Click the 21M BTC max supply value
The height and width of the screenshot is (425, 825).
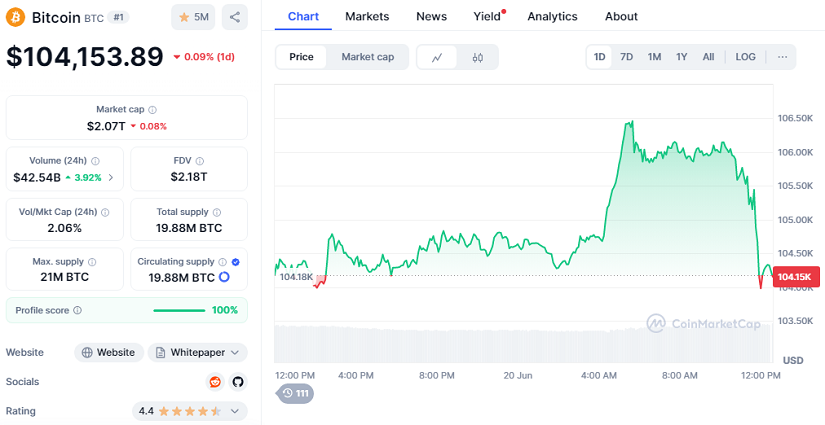[64, 277]
